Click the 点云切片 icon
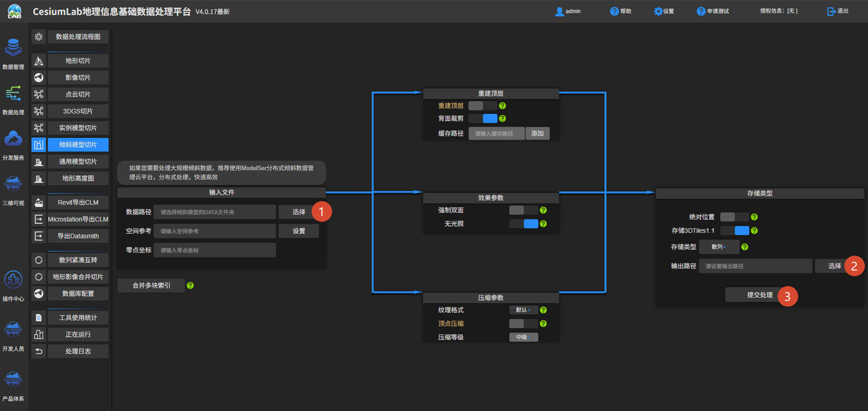 (39, 94)
